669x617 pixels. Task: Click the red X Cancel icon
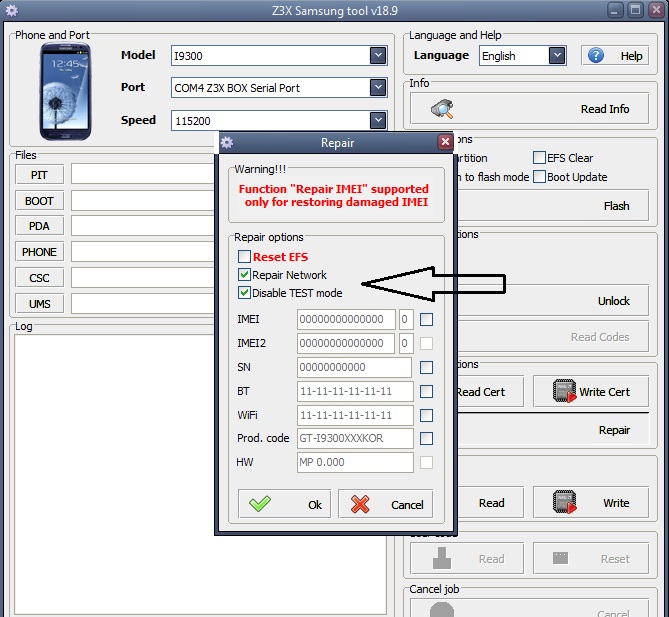click(x=360, y=504)
